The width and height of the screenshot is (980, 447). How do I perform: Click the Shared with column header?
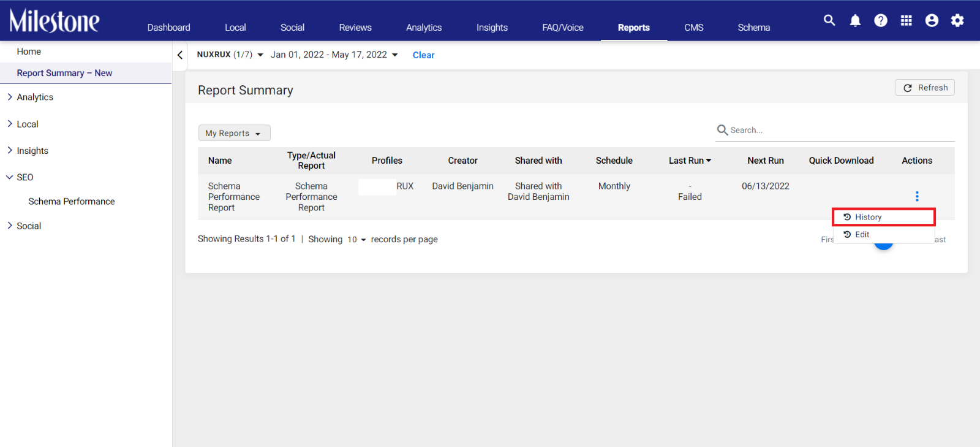tap(538, 161)
